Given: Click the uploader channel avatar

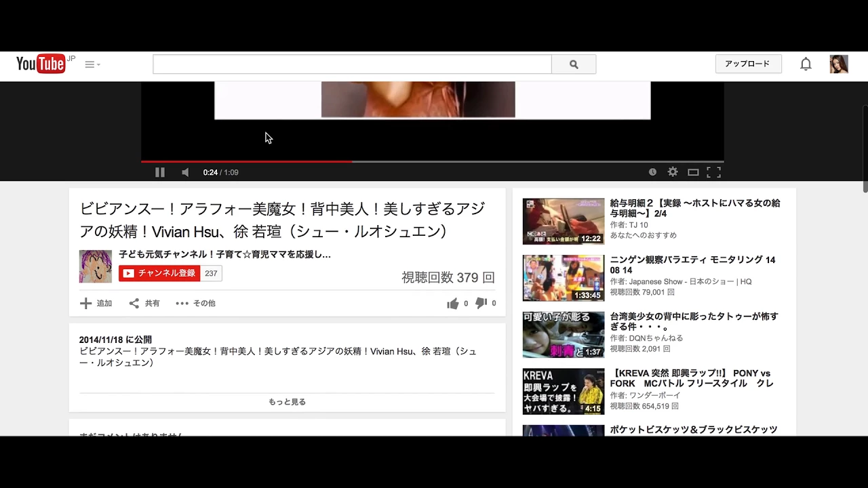Looking at the screenshot, I should (x=96, y=266).
